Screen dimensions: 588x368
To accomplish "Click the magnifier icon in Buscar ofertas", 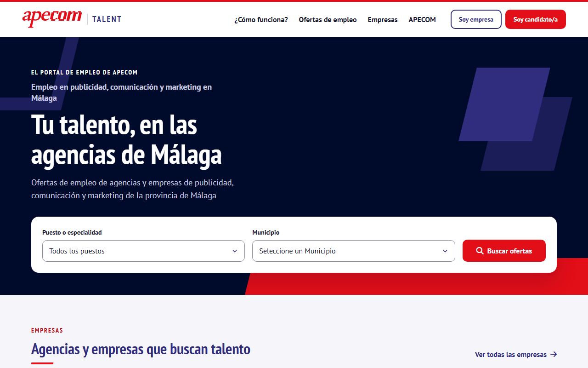I will point(480,251).
